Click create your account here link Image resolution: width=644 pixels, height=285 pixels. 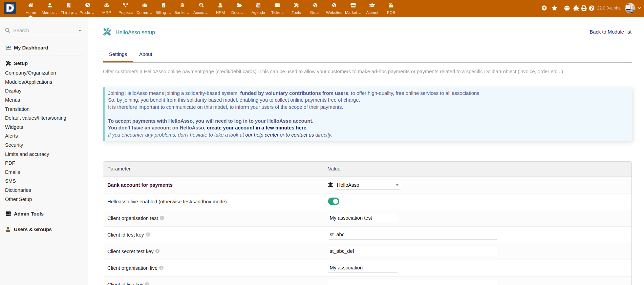257,128
